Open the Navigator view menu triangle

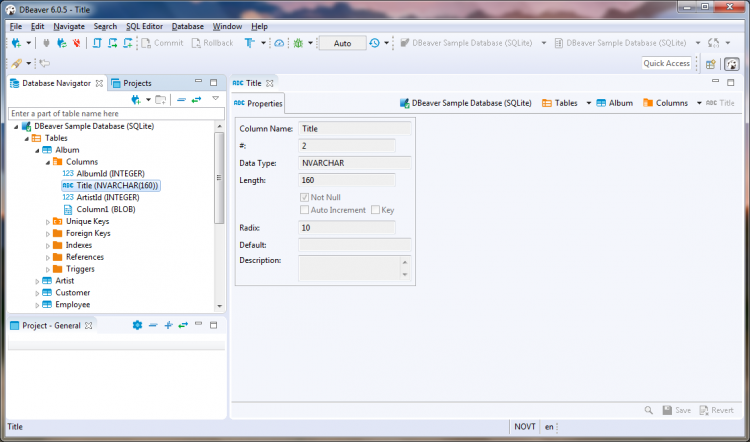[216, 99]
